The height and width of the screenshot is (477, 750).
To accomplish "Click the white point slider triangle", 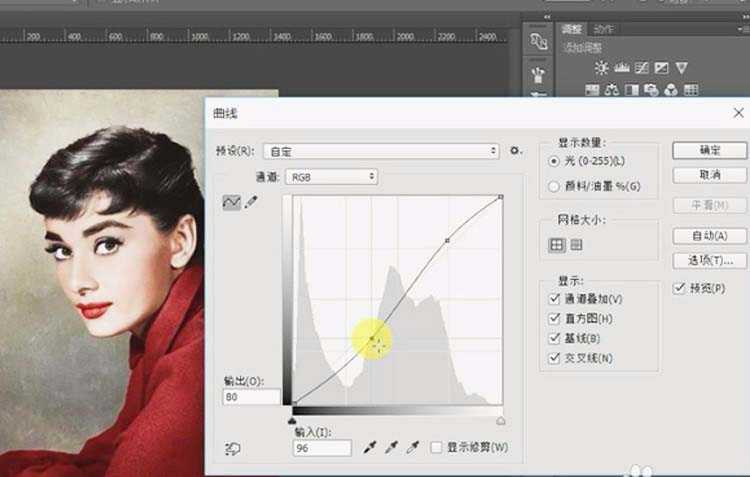I will (501, 421).
